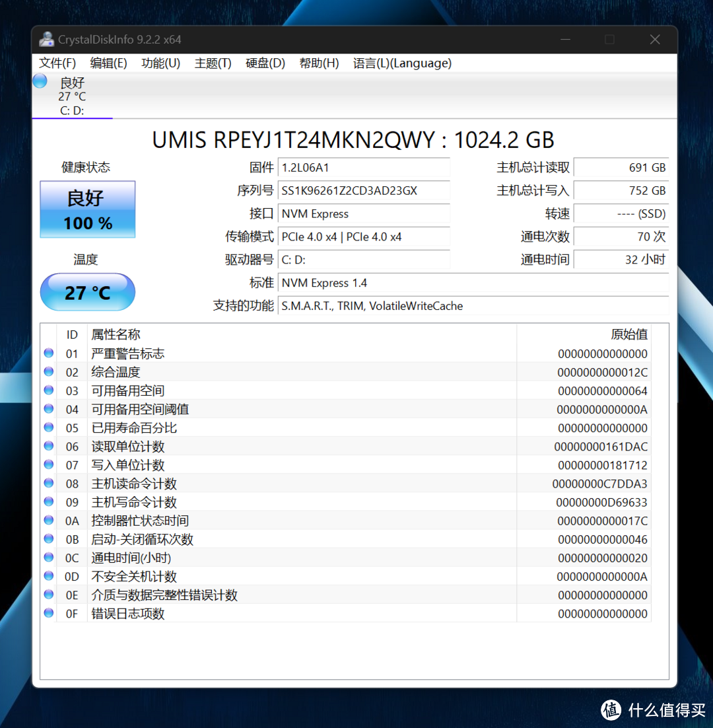
Task: Click the power on count value 70 次
Action: point(621,237)
